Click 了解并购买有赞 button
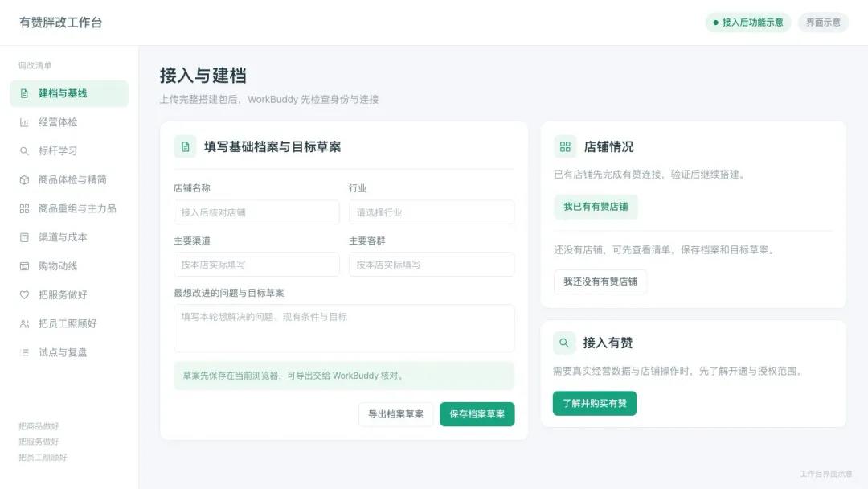The width and height of the screenshot is (868, 489). [595, 403]
